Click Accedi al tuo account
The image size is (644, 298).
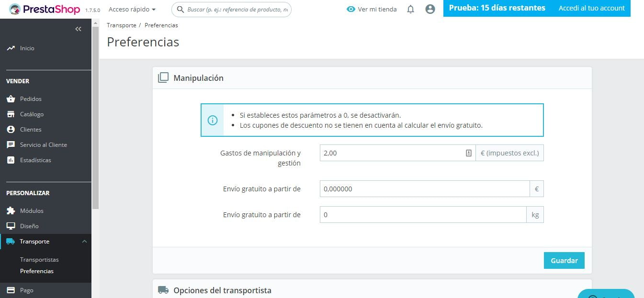591,8
